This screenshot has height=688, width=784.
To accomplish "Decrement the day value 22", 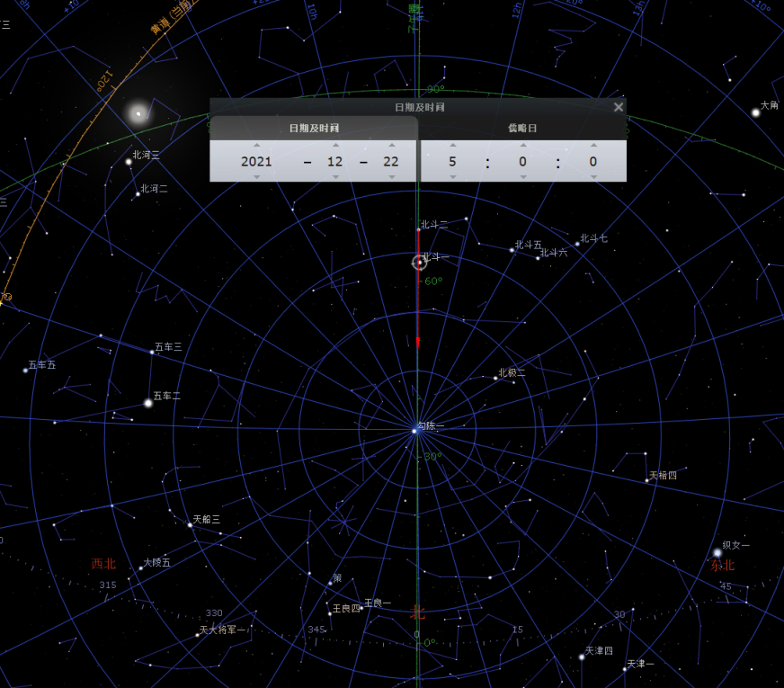I will (391, 177).
